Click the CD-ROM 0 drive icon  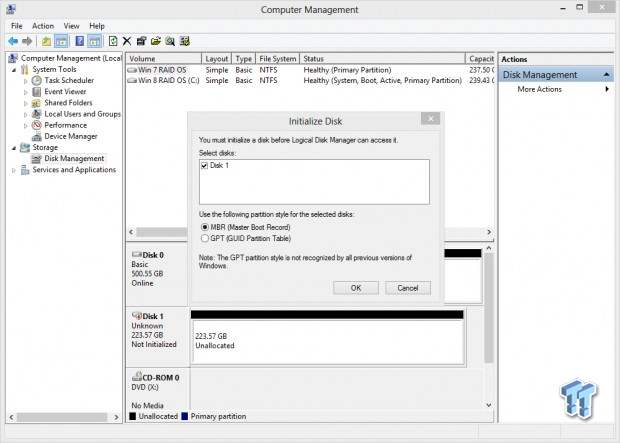pyautogui.click(x=137, y=377)
